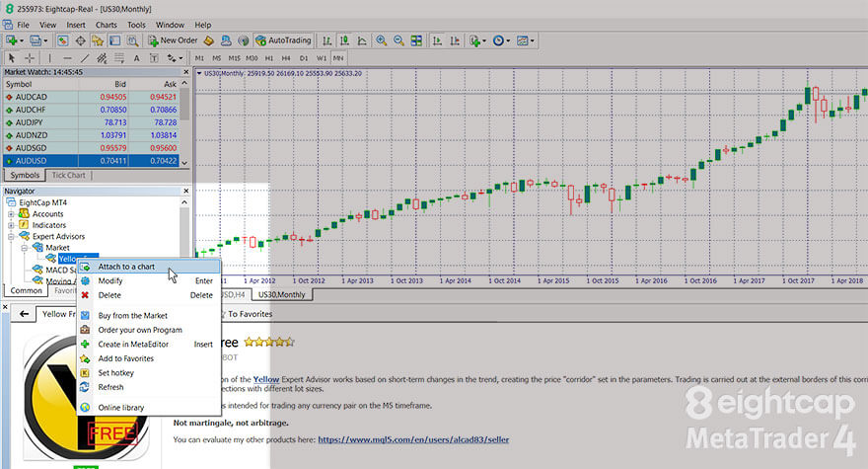Toggle the Terminal panel icon
The image size is (868, 469).
115,40
